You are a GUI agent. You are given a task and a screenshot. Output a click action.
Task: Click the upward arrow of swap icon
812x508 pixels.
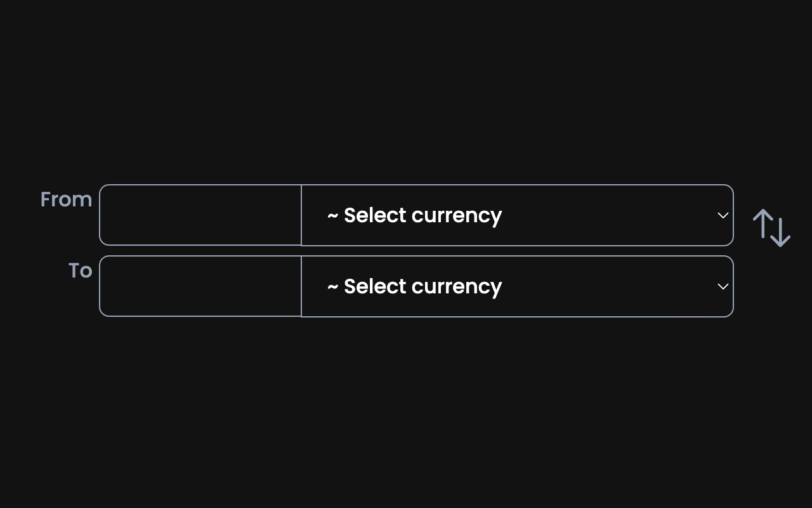coord(761,222)
